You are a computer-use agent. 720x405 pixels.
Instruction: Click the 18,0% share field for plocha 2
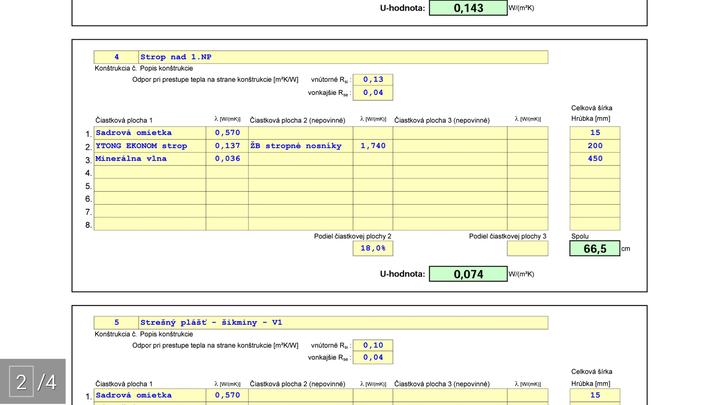(x=373, y=248)
